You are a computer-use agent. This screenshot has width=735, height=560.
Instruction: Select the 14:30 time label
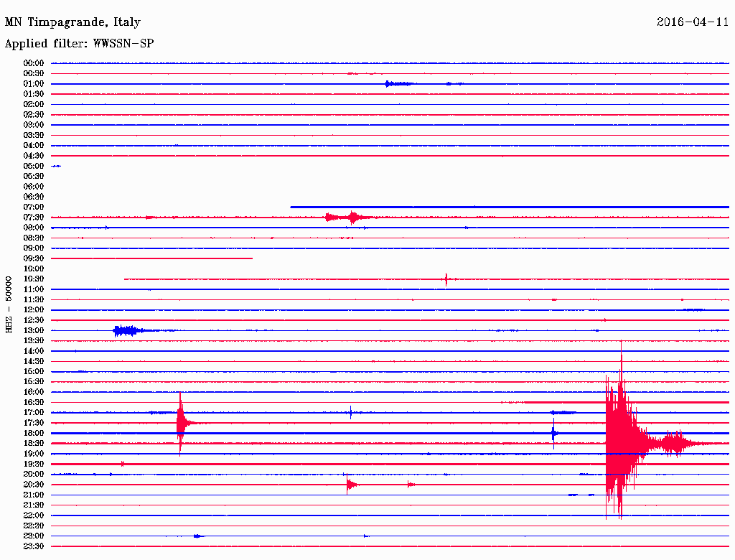pos(34,361)
